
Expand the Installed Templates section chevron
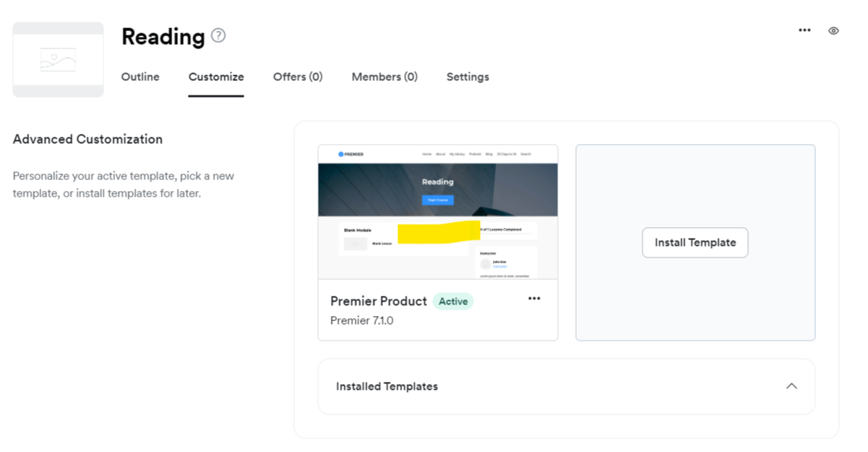pyautogui.click(x=791, y=386)
